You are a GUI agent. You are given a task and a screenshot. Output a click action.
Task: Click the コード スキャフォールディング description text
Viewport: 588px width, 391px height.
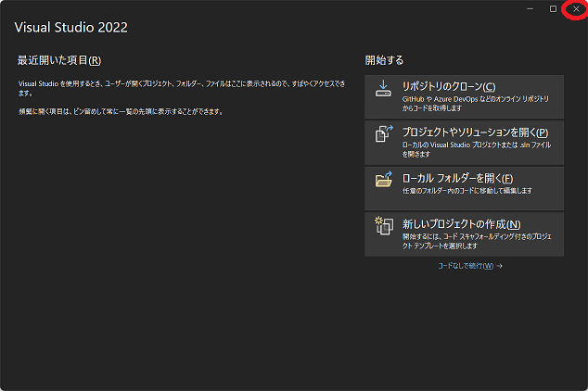click(x=477, y=241)
